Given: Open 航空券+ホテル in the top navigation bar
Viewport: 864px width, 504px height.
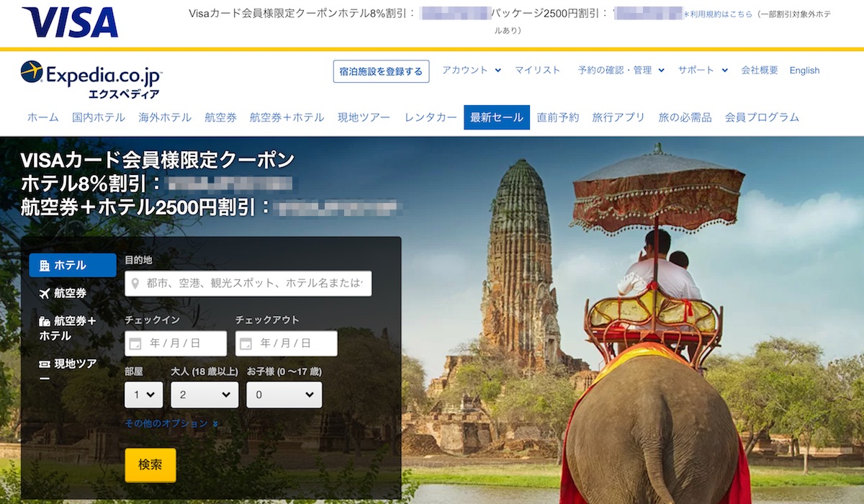Looking at the screenshot, I should click(287, 117).
